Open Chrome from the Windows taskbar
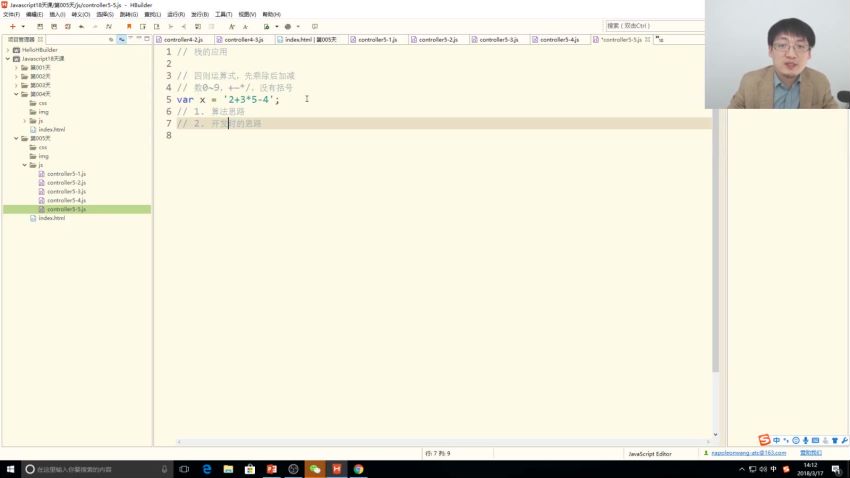Screen dimensions: 850x478 [x=358, y=468]
